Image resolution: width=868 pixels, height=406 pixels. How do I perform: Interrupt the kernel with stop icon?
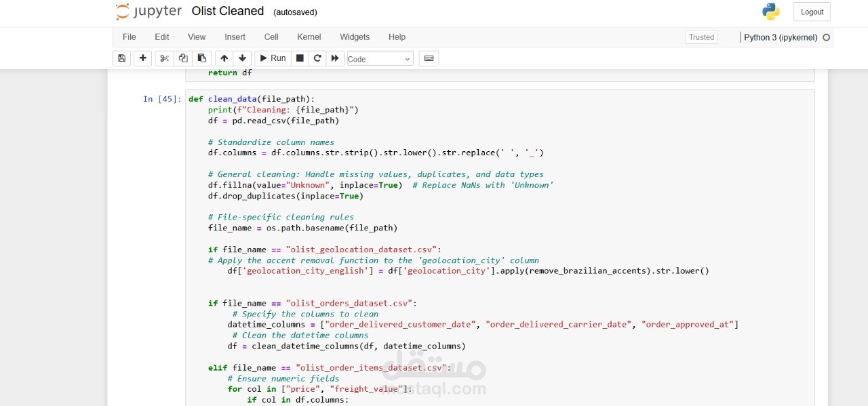coord(300,58)
